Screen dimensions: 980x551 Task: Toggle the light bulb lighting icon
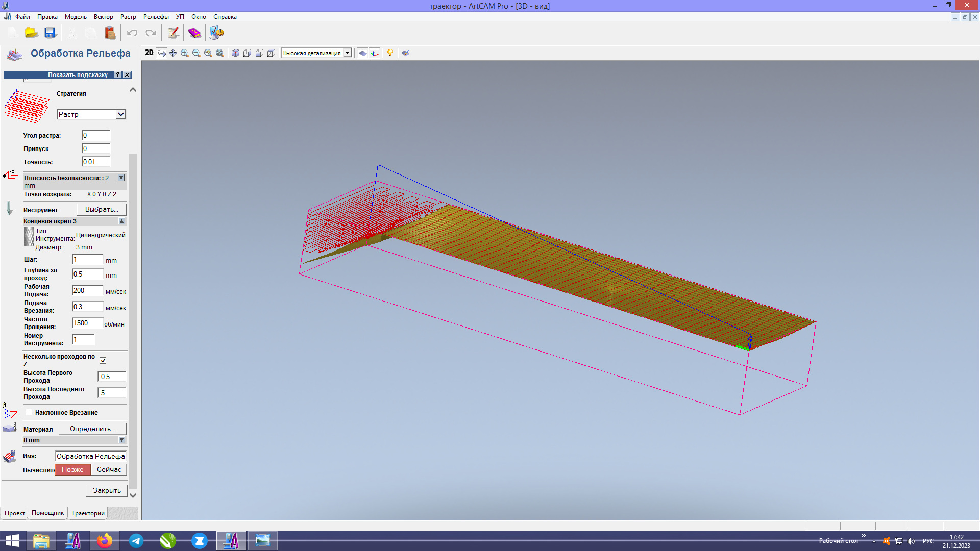pos(390,53)
